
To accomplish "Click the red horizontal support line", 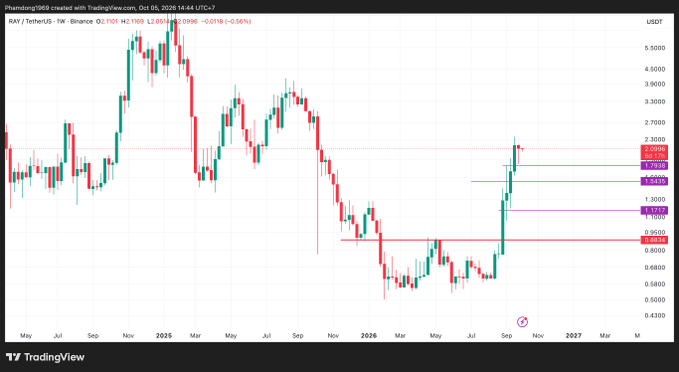I will tap(490, 239).
